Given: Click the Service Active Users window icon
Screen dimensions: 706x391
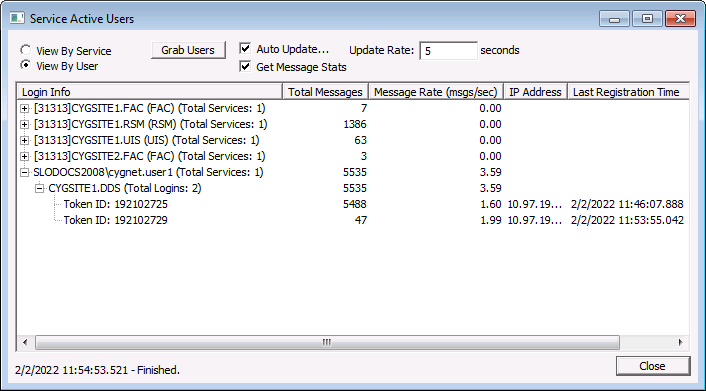Looking at the screenshot, I should pos(17,18).
